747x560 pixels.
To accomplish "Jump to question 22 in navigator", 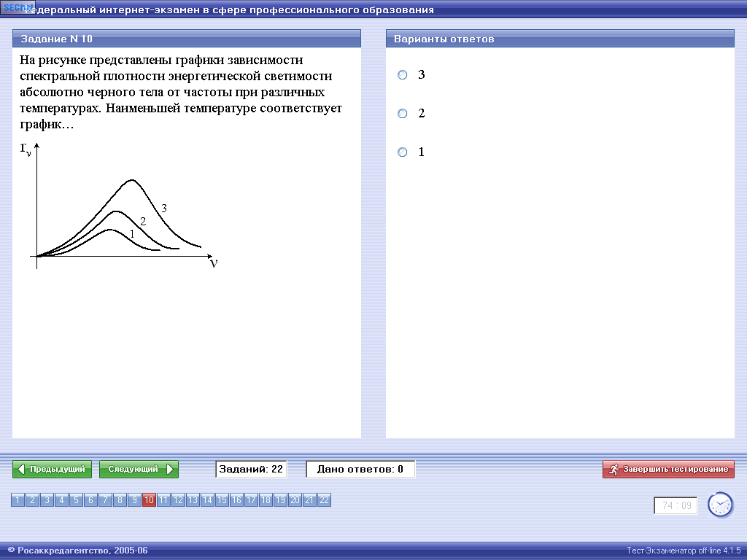I will click(324, 500).
